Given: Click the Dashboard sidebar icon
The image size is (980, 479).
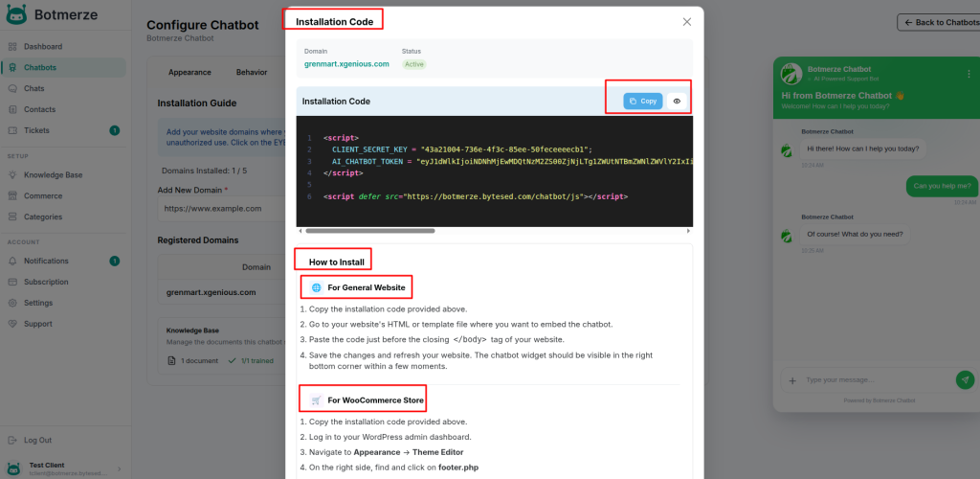Looking at the screenshot, I should (13, 46).
